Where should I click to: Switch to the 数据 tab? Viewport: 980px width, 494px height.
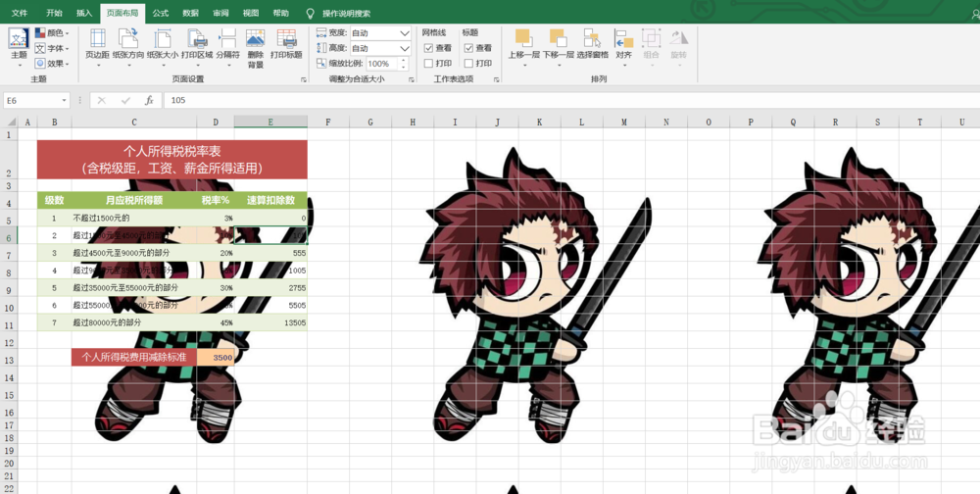pos(191,13)
